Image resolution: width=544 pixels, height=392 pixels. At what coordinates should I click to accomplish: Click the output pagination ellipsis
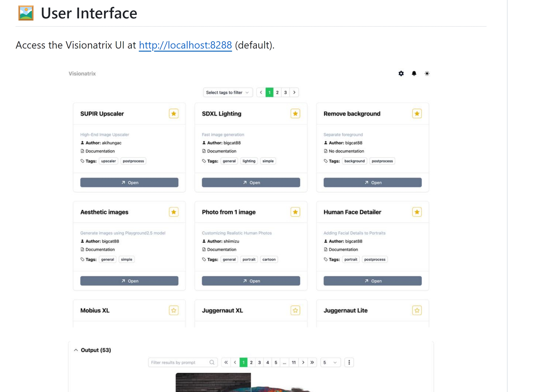pyautogui.click(x=284, y=363)
